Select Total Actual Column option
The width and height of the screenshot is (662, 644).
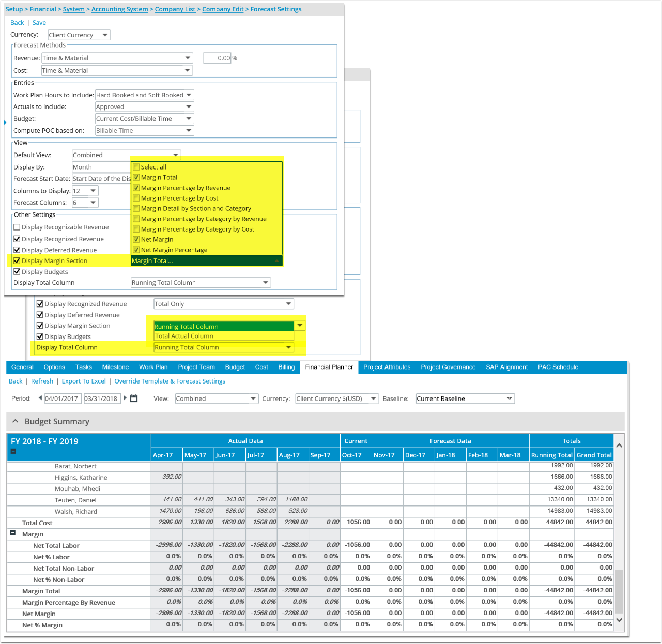tap(224, 336)
